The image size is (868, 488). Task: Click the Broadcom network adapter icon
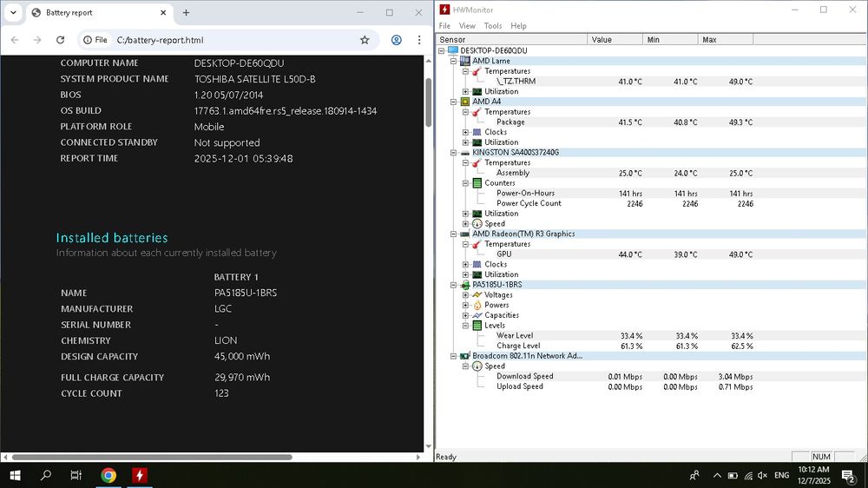pos(465,356)
